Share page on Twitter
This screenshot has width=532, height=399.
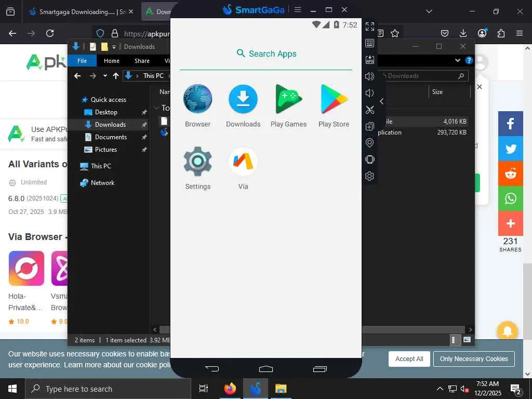pos(510,149)
